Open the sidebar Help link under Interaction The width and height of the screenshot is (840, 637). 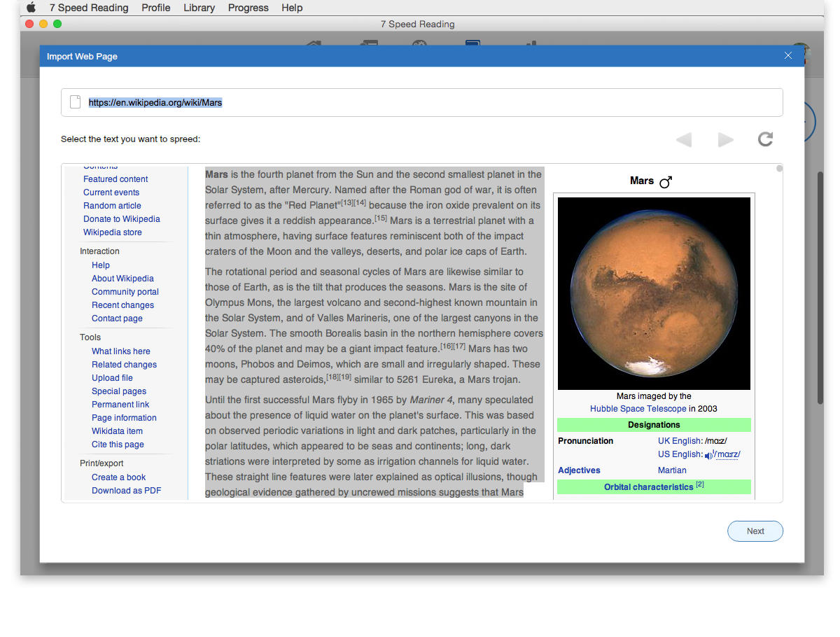coord(101,265)
